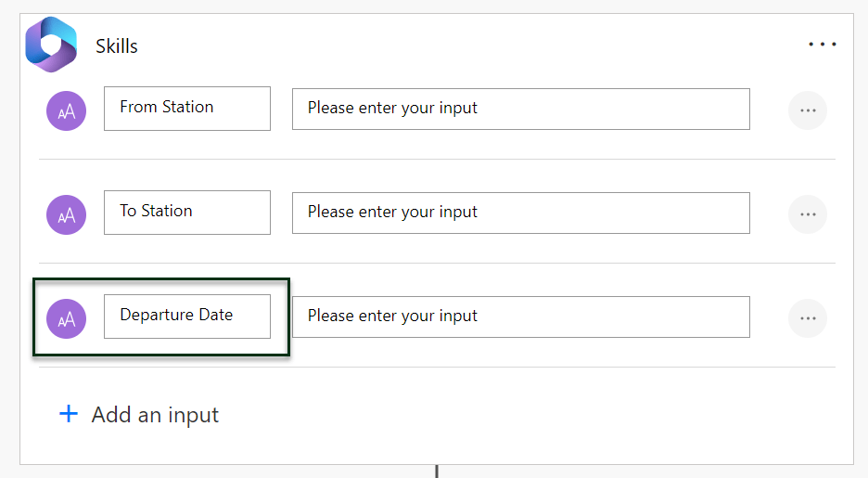Viewport: 868px width, 478px height.
Task: Select the Skills card title
Action: 117,46
